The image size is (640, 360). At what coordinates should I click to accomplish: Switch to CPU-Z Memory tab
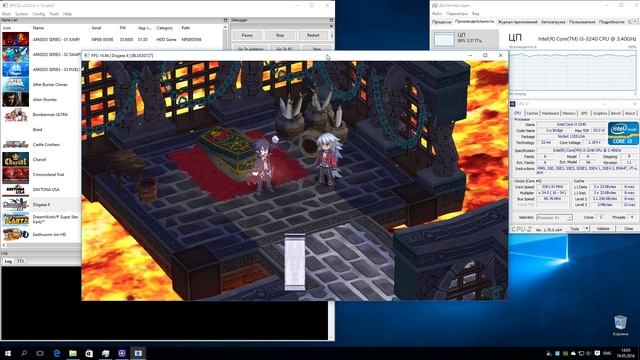pos(569,113)
